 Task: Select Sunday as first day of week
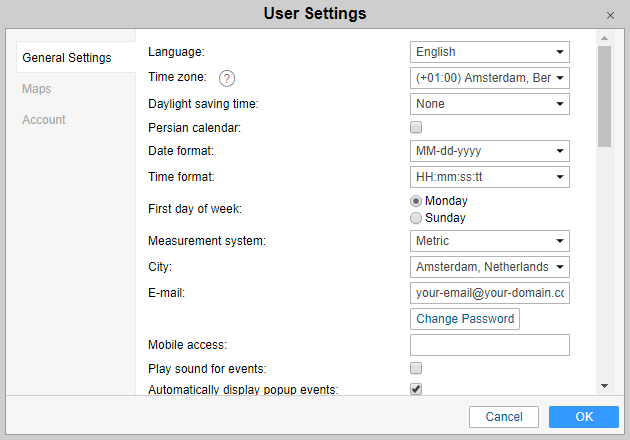416,218
